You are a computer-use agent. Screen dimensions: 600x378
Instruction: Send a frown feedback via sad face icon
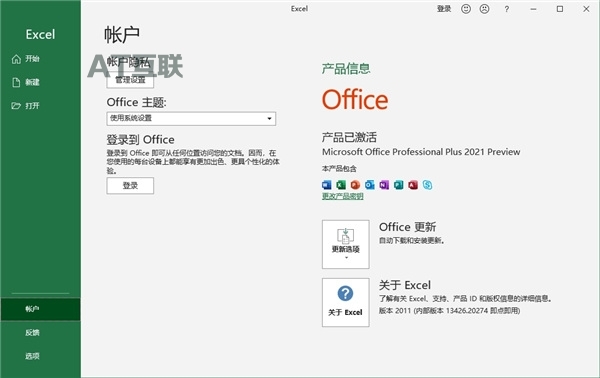[484, 9]
